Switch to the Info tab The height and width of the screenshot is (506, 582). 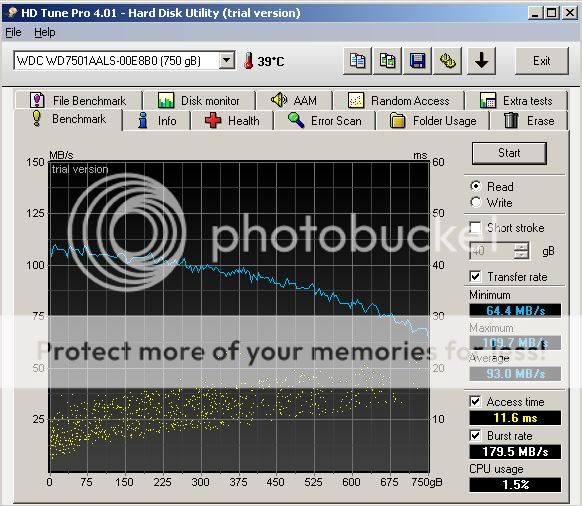pos(157,121)
